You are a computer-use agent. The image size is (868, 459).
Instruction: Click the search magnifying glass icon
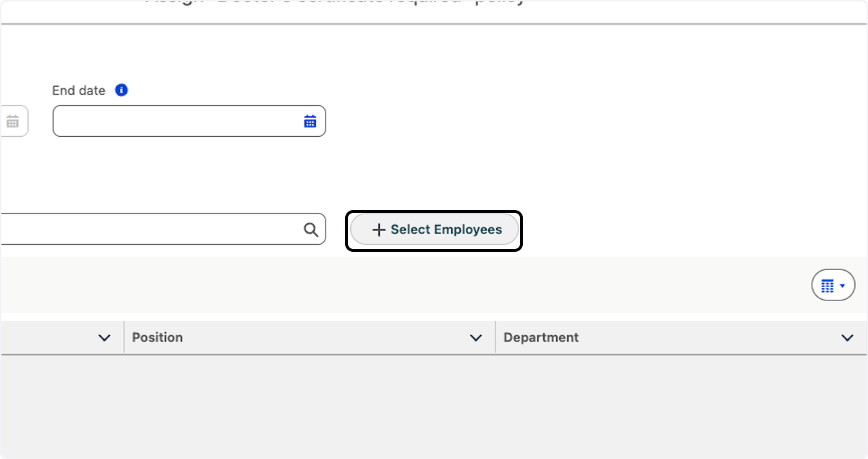[x=311, y=230]
